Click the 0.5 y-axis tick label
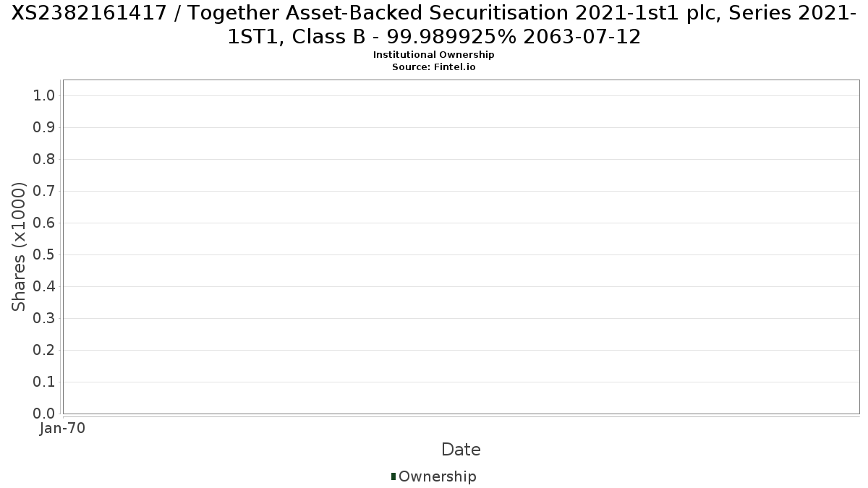868x488 pixels. pyautogui.click(x=45, y=254)
